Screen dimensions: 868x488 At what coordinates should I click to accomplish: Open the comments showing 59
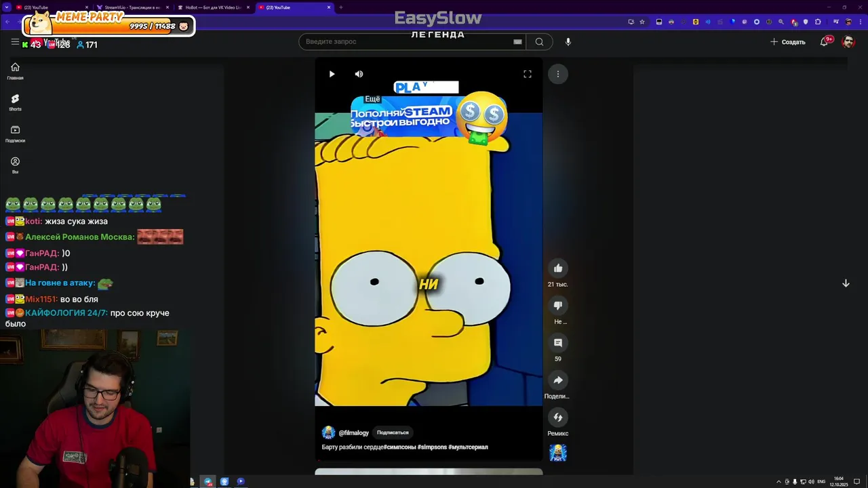pyautogui.click(x=558, y=343)
